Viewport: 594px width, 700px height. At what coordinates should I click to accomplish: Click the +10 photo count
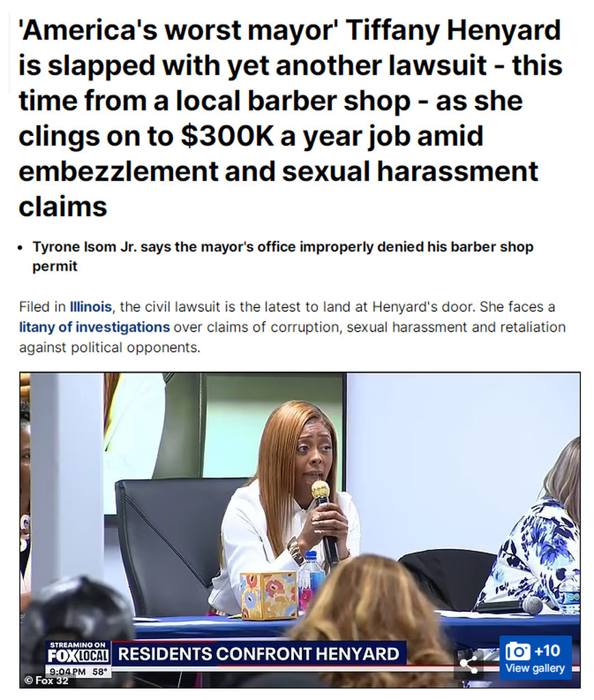[x=547, y=651]
